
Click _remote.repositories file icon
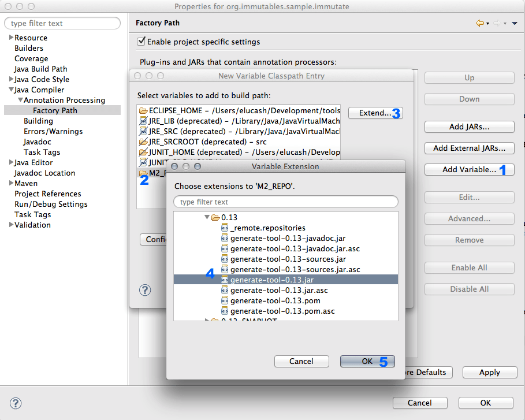225,228
